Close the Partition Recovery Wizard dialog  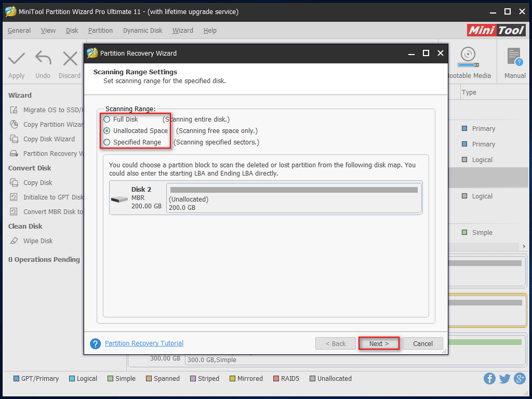click(441, 54)
